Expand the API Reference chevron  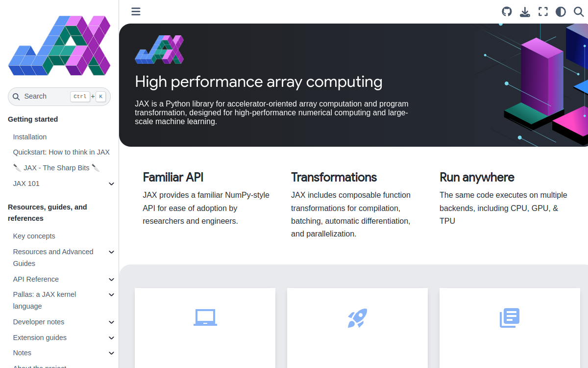pos(111,279)
